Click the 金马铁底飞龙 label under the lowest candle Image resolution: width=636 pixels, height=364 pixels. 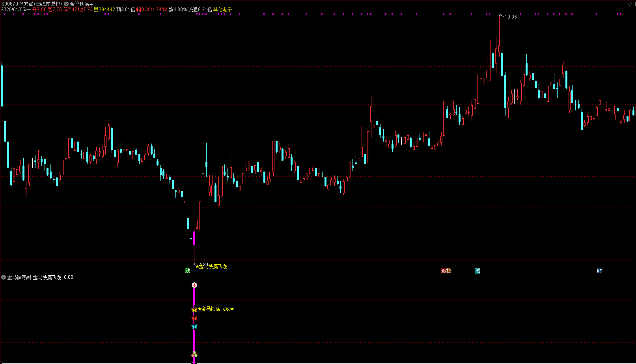pyautogui.click(x=213, y=266)
